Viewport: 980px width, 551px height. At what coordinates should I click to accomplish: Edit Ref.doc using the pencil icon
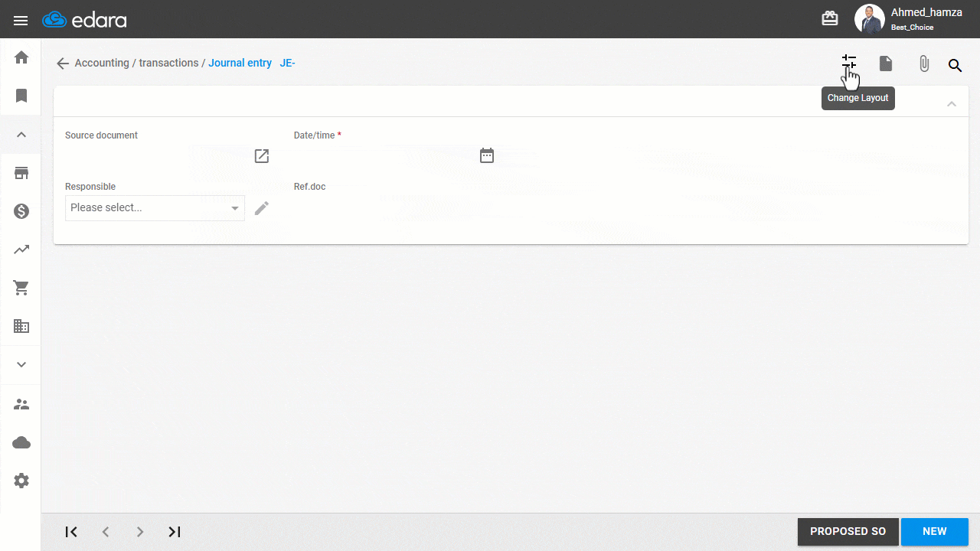262,207
